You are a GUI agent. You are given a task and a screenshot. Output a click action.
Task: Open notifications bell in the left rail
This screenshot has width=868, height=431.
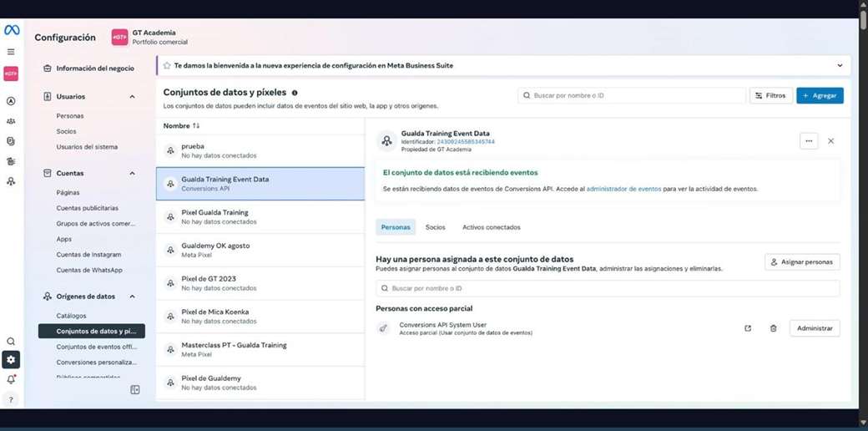point(11,379)
